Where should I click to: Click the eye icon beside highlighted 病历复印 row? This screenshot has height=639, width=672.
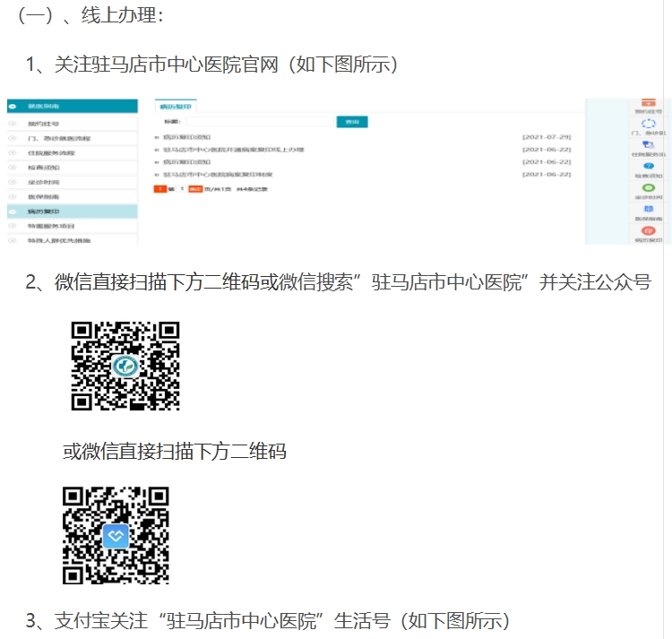13,212
